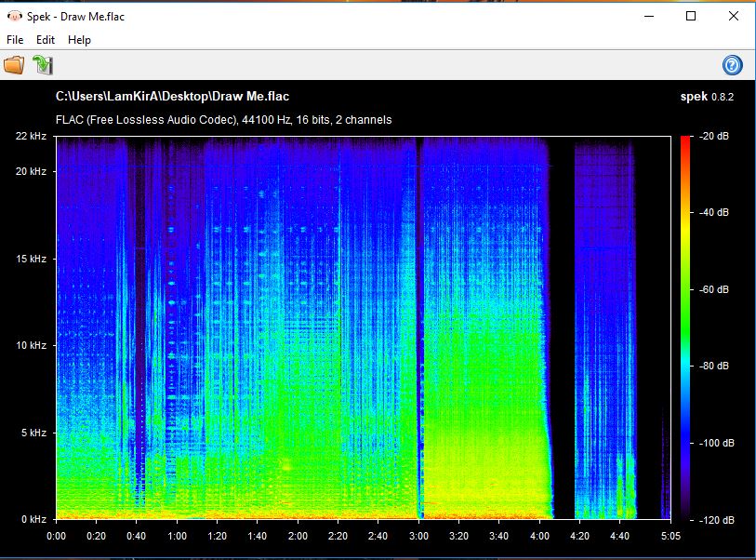The height and width of the screenshot is (560, 756).
Task: Open a file with the folder icon
Action: 14,64
